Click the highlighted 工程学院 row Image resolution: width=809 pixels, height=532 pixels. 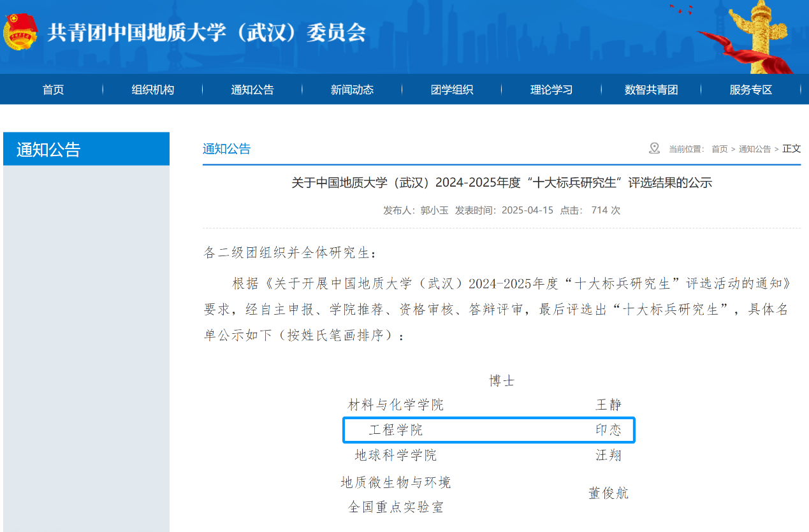[489, 430]
